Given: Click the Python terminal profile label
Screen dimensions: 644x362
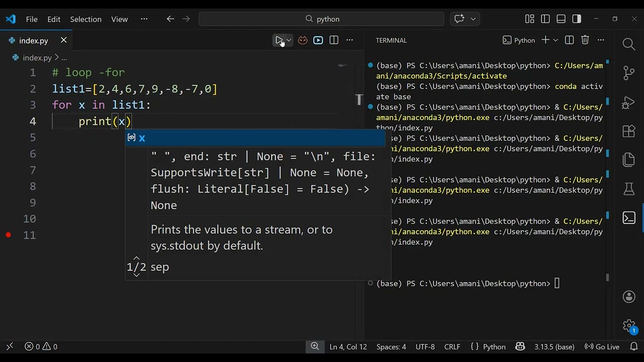Looking at the screenshot, I should pos(519,40).
